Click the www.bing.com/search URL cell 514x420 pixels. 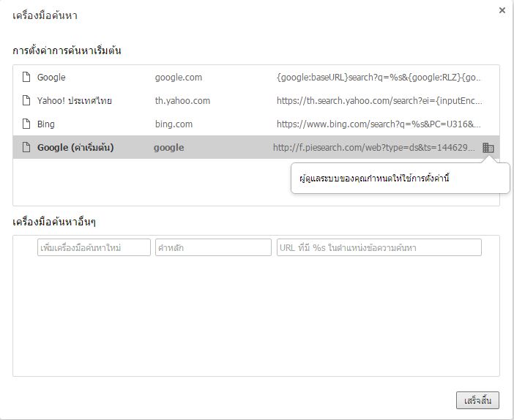(379, 124)
